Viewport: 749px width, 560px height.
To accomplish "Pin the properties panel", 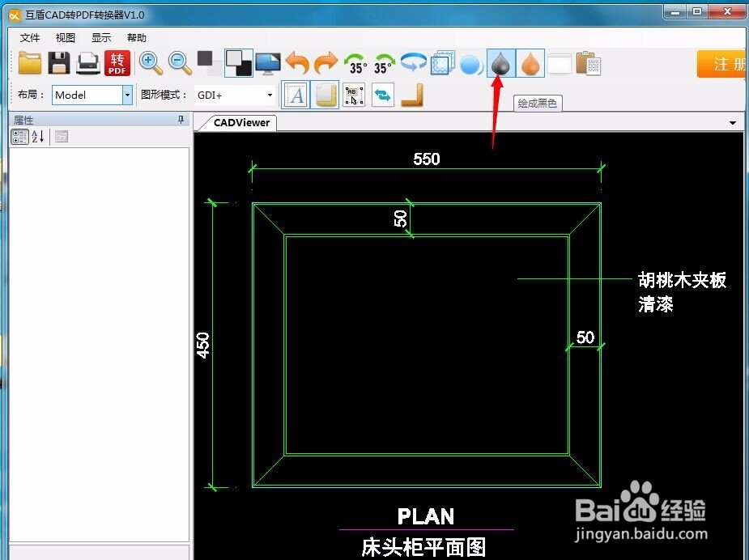I will click(x=181, y=119).
